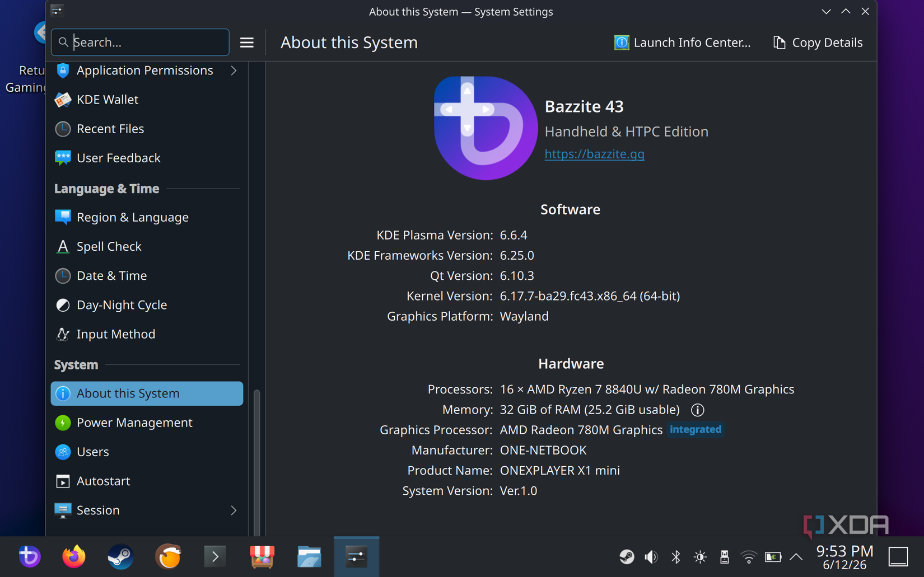This screenshot has height=577, width=924.
Task: Open the window menu icon in title bar
Action: pos(57,11)
